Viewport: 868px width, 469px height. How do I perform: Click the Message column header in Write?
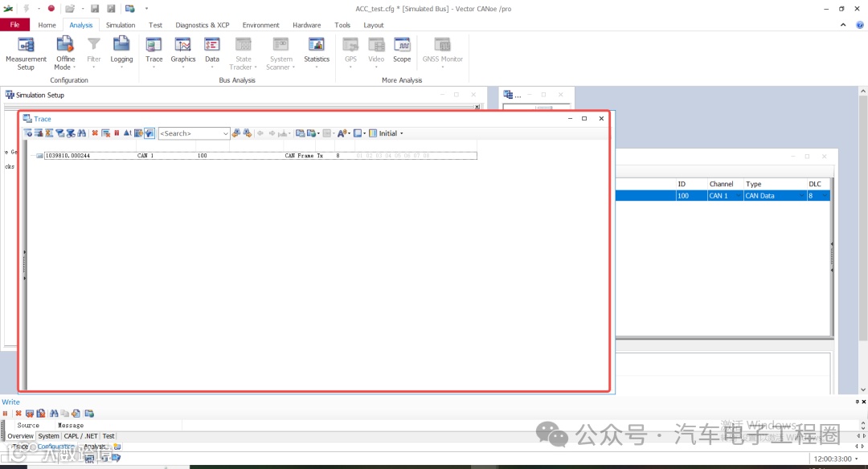pos(71,426)
